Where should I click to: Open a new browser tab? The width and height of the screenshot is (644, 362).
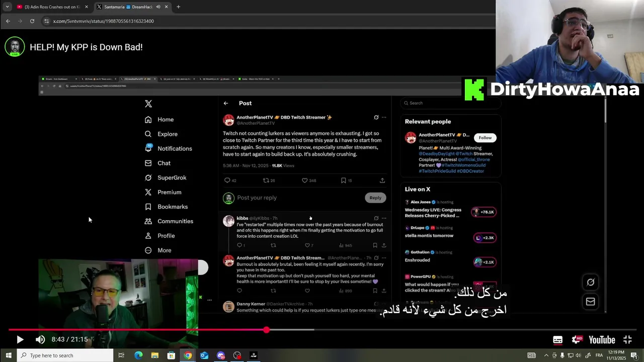tap(178, 7)
